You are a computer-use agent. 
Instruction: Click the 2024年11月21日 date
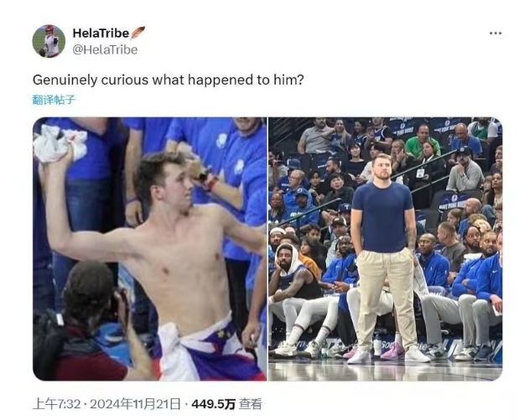click(x=135, y=404)
